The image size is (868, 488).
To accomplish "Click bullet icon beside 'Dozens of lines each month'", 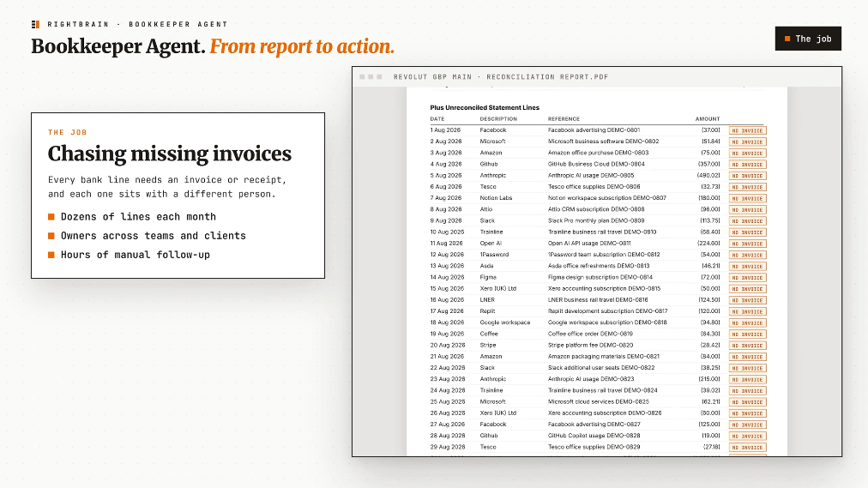I will point(51,217).
